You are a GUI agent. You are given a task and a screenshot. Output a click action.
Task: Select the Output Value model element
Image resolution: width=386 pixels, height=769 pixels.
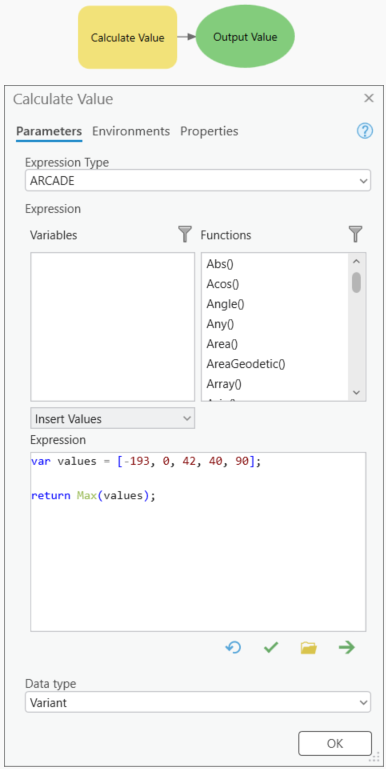pyautogui.click(x=245, y=37)
